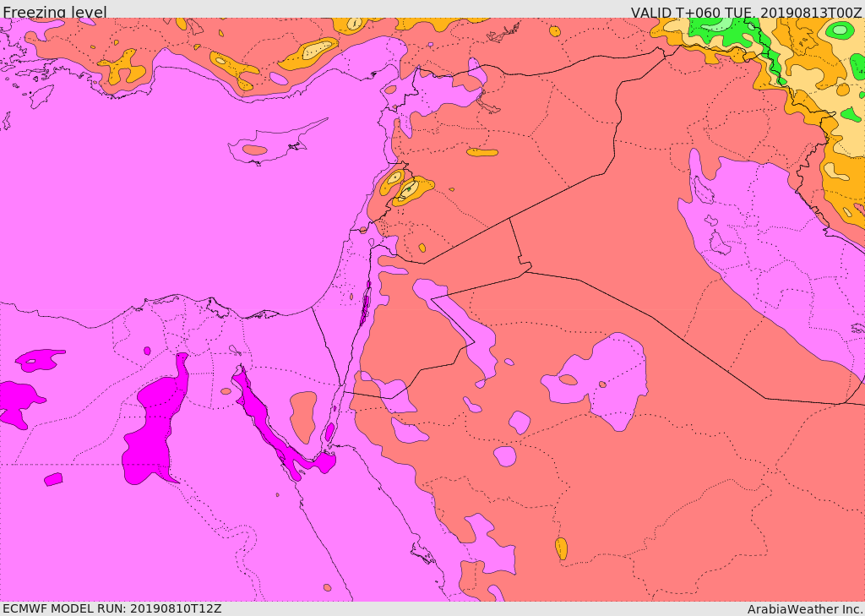The width and height of the screenshot is (865, 616).
Task: Click the bright green area at top right
Action: (723, 32)
